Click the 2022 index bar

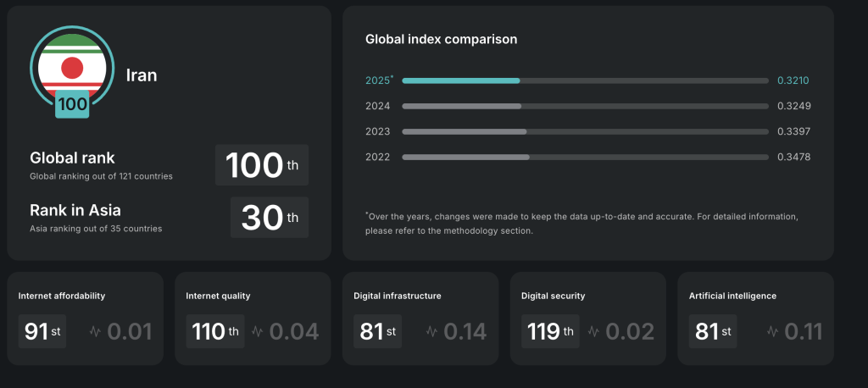coord(585,157)
